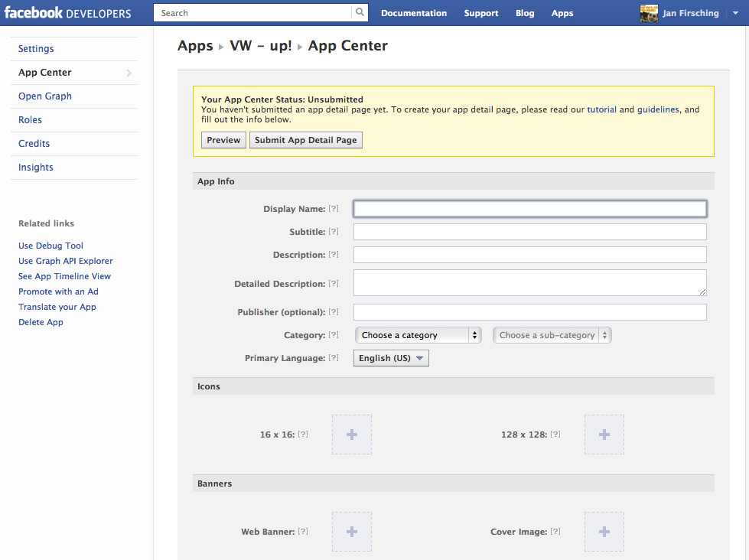This screenshot has width=749, height=560.
Task: Focus the Detailed Description text area
Action: [x=529, y=283]
